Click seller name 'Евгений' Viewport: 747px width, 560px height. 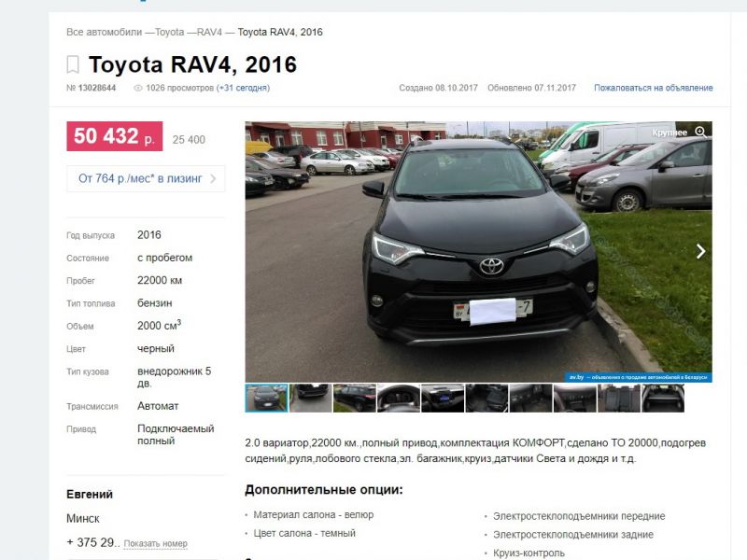[90, 495]
